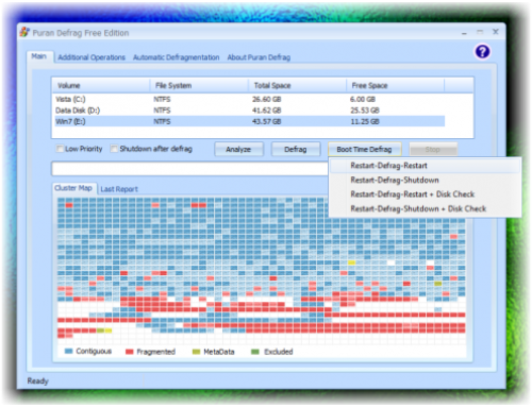This screenshot has width=532, height=407.
Task: Sort by the Volume column header
Action: pos(101,85)
